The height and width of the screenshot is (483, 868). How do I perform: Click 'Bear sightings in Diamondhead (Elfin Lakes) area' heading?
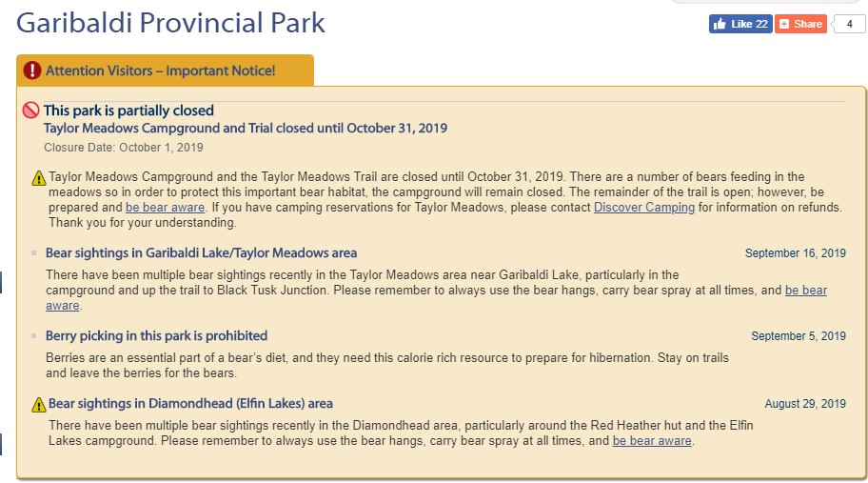click(190, 403)
